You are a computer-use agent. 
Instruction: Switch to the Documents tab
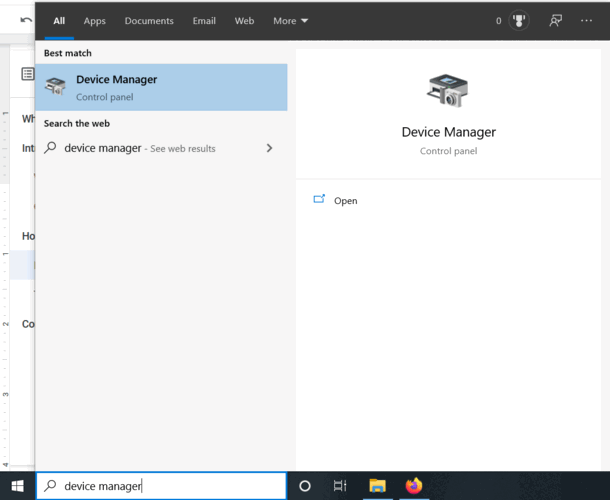click(x=149, y=21)
